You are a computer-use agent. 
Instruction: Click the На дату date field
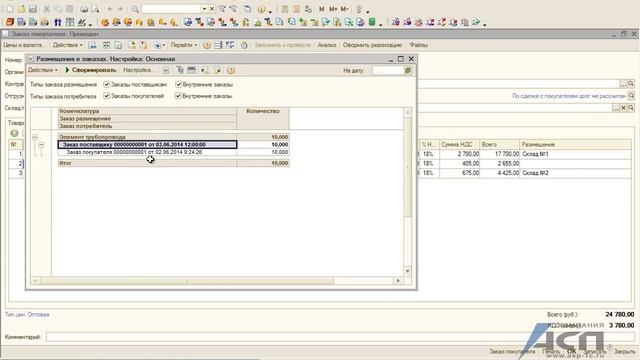[388, 70]
